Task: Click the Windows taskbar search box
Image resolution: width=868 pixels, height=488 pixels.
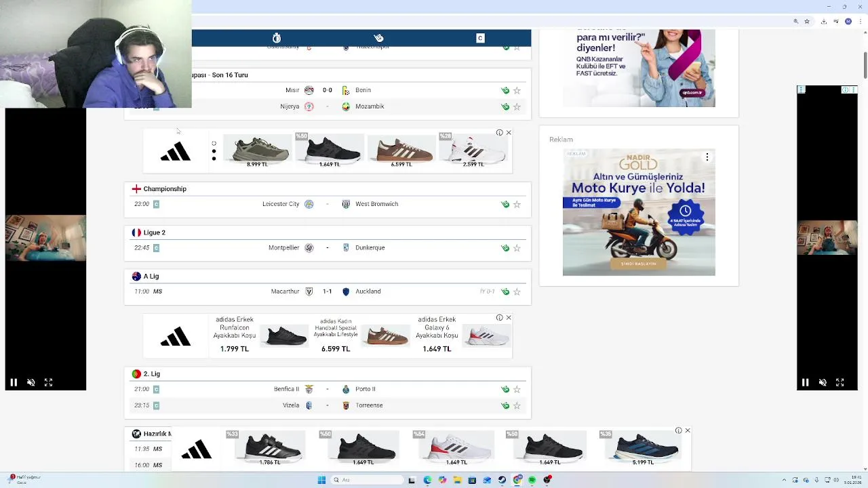Action: click(366, 480)
